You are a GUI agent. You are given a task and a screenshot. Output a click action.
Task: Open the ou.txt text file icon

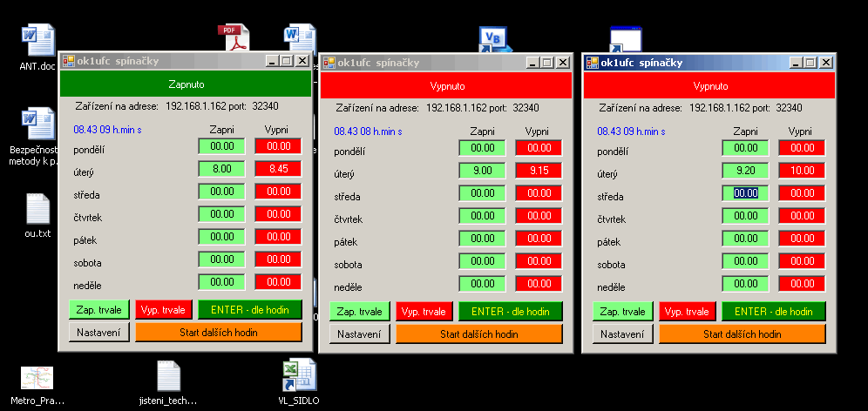[37, 210]
